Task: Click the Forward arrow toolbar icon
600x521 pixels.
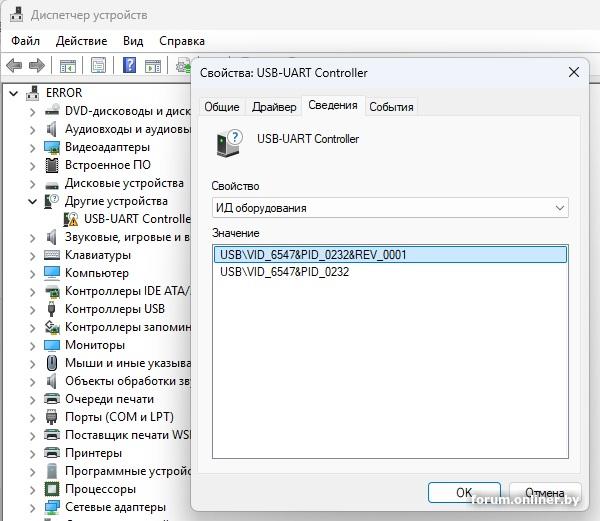Action: 37,66
